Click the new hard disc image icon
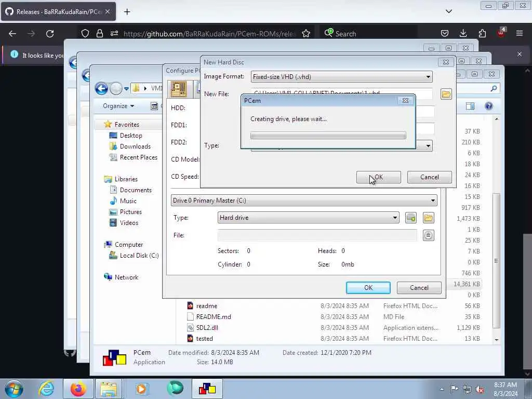532x399 pixels. coord(411,218)
